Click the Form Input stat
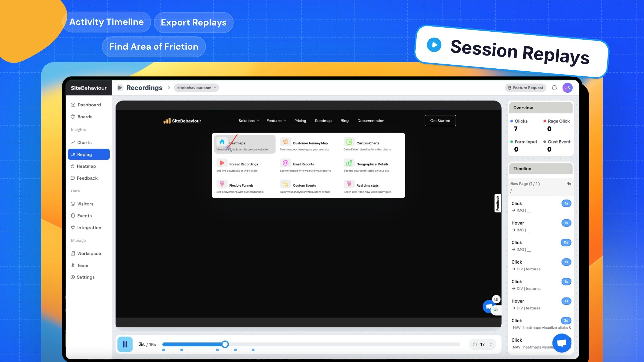The image size is (644, 362). click(524, 146)
